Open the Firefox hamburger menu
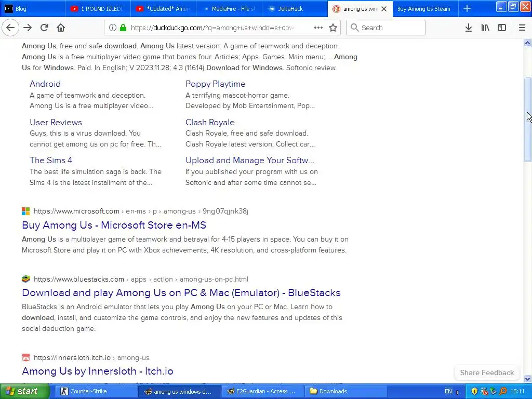 522,28
